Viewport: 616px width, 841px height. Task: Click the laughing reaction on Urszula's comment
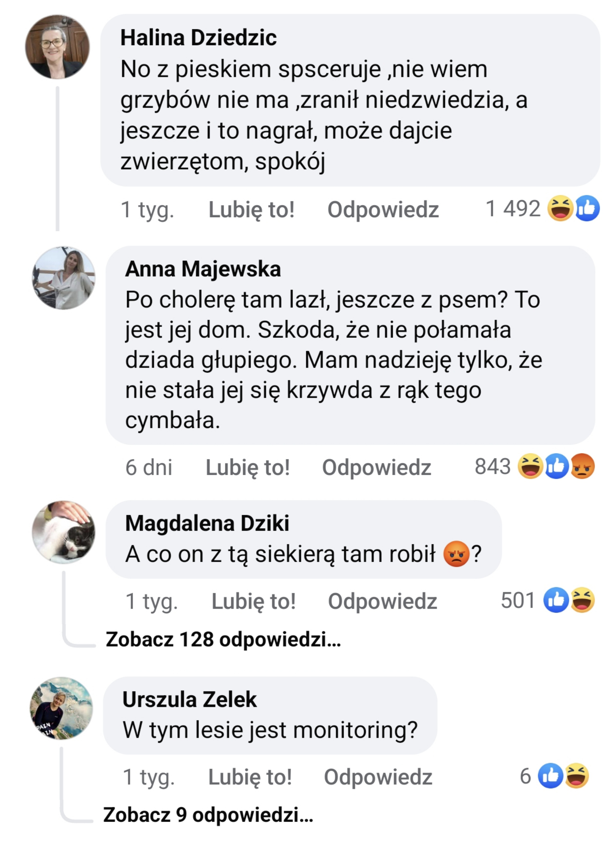point(577,776)
